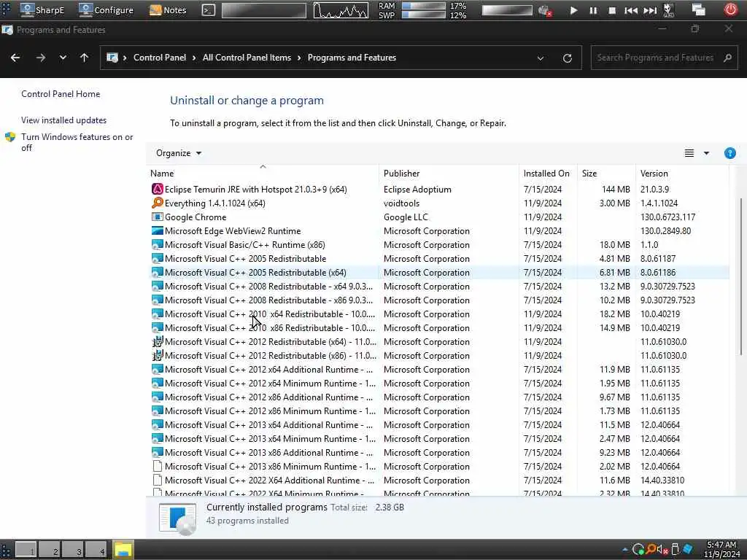Click the RAM usage bar
Viewport: 747px width, 560px height.
424,6
